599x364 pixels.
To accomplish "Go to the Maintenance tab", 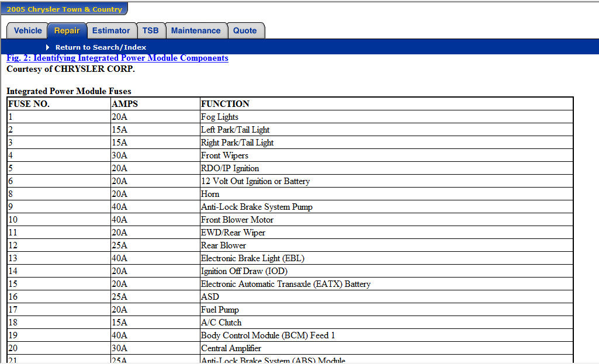I will (196, 30).
